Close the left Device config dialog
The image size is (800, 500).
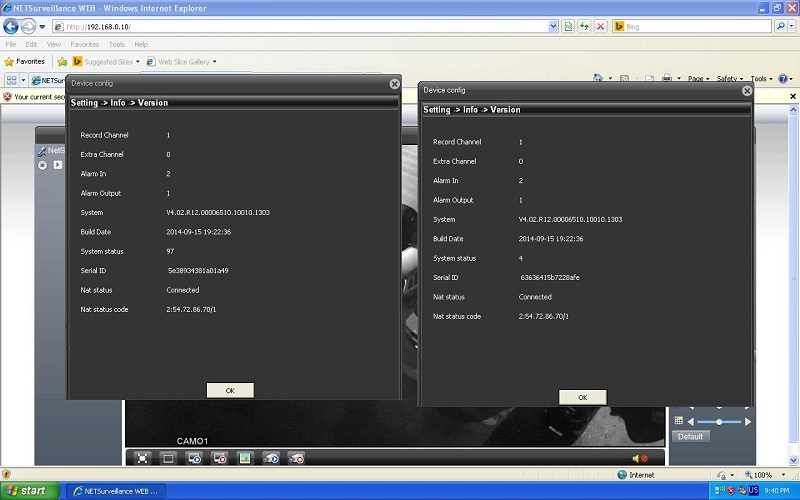click(x=394, y=85)
